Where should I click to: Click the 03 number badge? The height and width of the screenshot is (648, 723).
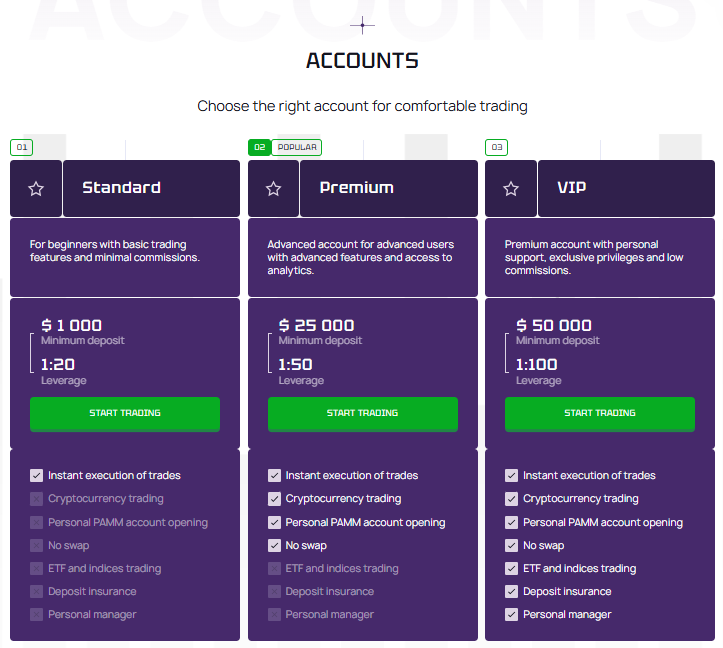coord(496,148)
